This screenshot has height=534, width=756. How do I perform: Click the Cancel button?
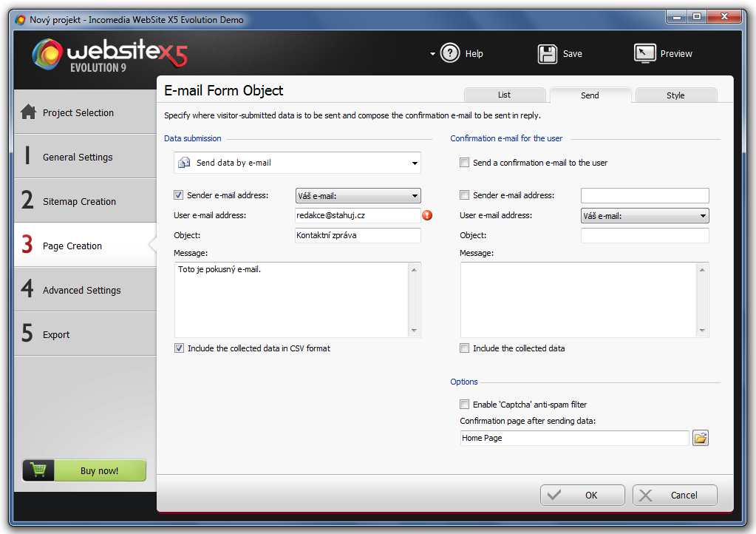[675, 495]
